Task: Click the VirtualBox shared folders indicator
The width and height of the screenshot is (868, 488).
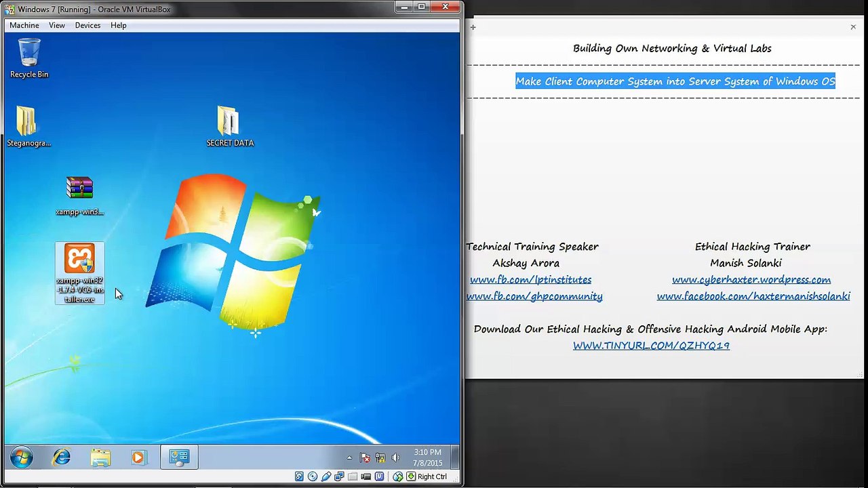Action: tap(353, 476)
